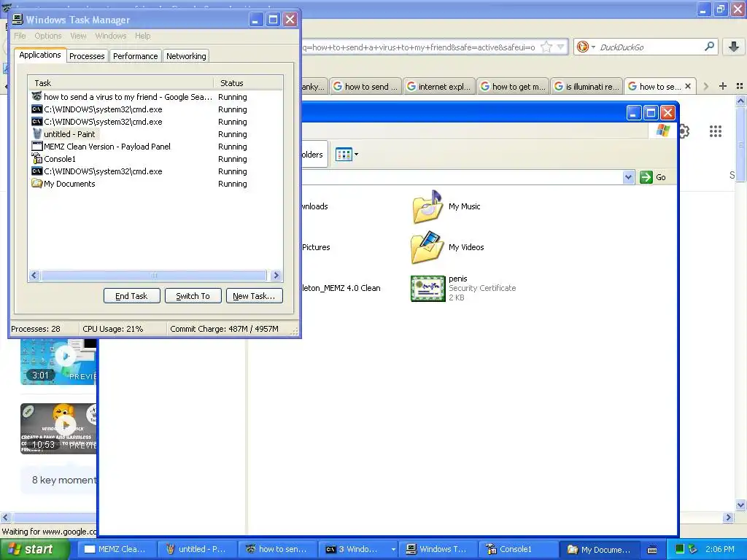Image resolution: width=747 pixels, height=560 pixels.
Task: Sort tasks by the Task column header
Action: [120, 83]
